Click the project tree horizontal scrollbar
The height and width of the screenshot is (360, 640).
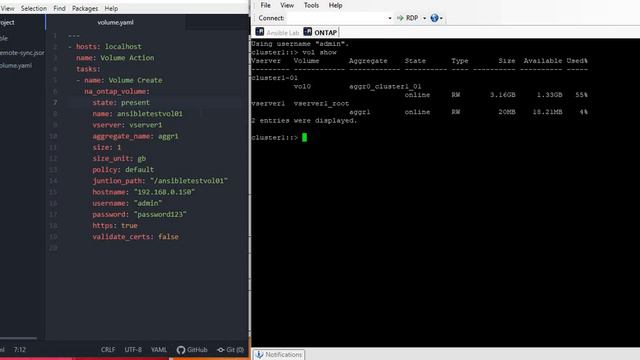[x=18, y=338]
